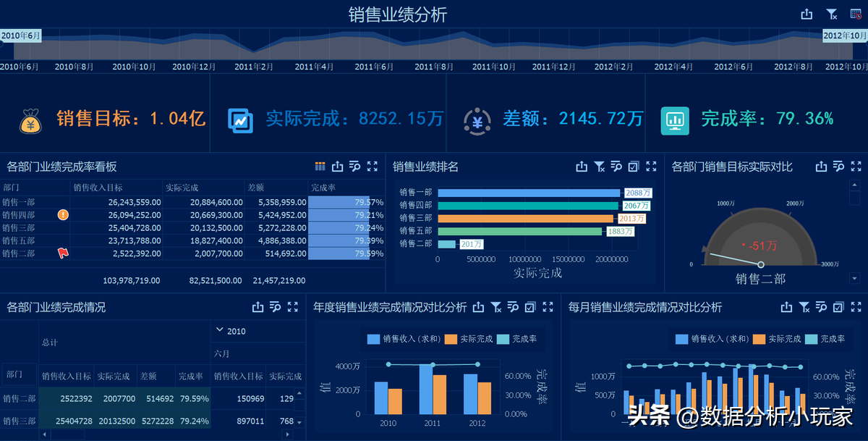Export the 销售业绩排名 chart

click(582, 167)
